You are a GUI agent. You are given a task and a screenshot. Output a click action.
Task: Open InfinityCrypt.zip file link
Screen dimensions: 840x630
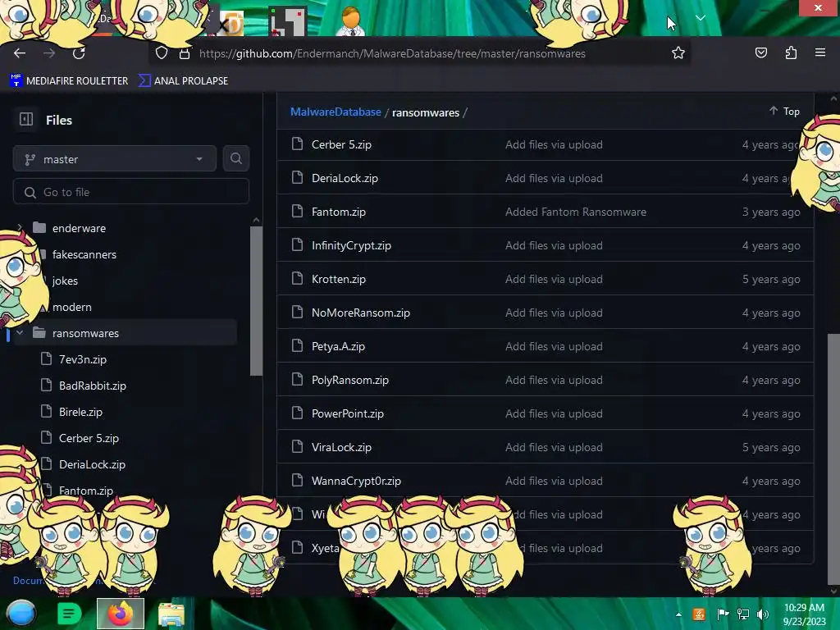[x=351, y=245]
